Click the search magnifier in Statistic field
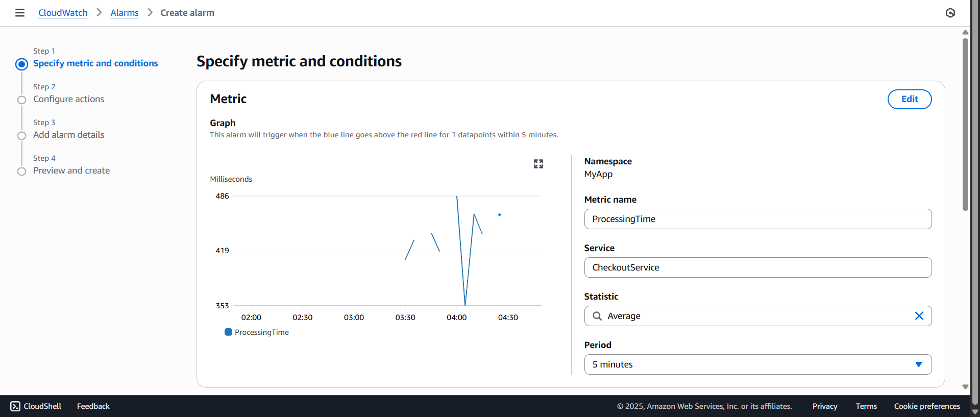This screenshot has width=980, height=417. [x=597, y=316]
